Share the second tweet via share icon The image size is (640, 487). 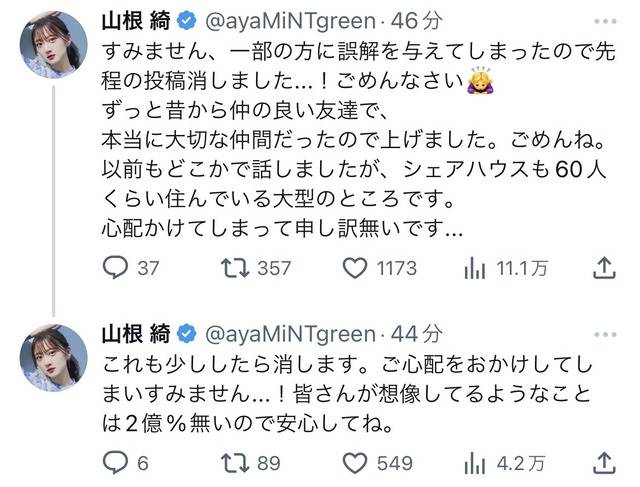coord(604,463)
